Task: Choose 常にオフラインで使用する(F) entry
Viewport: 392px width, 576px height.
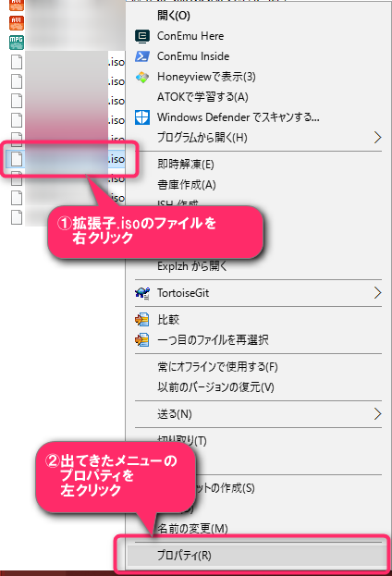Action: (217, 367)
